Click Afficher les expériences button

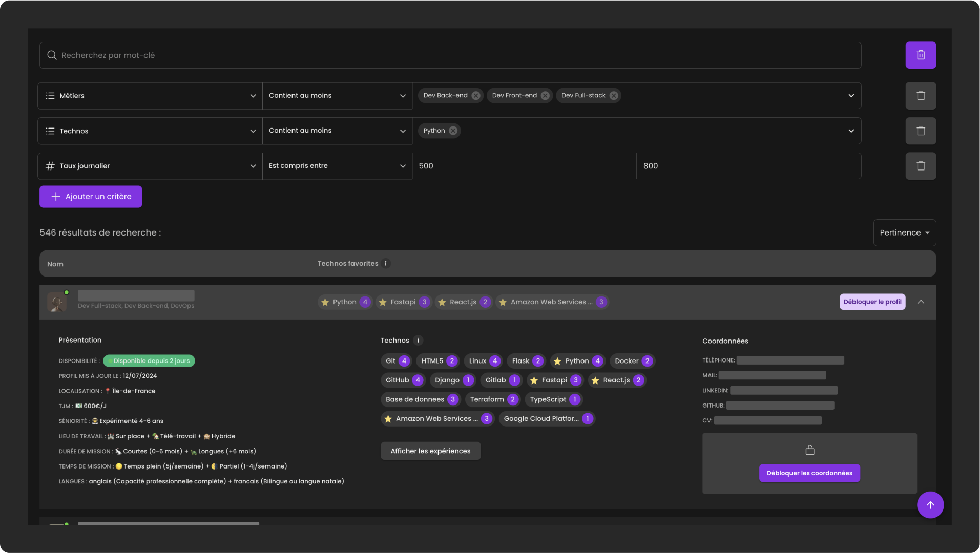(x=430, y=451)
